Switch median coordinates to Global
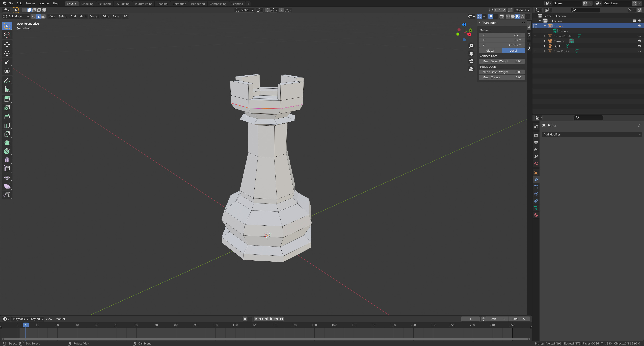 [x=490, y=51]
